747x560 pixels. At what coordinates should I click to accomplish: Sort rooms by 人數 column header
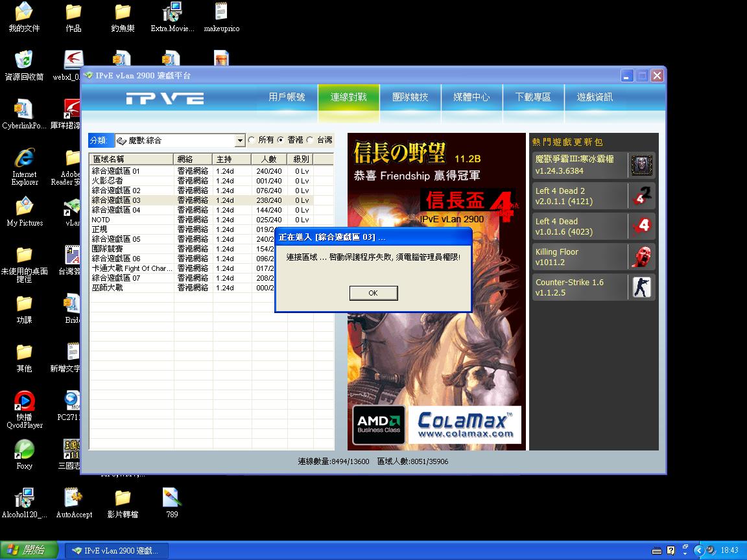269,159
